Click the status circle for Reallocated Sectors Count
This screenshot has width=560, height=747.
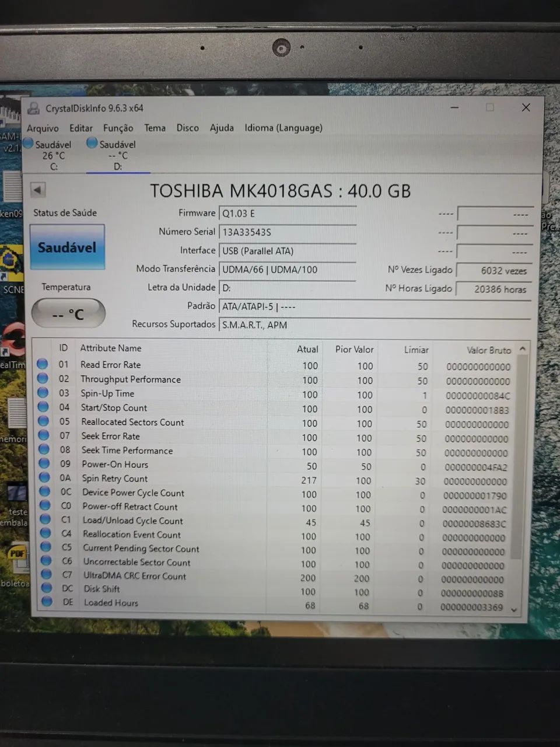44,421
